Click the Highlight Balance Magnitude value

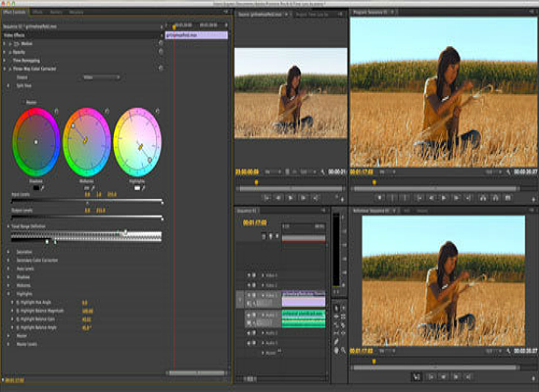pyautogui.click(x=87, y=312)
